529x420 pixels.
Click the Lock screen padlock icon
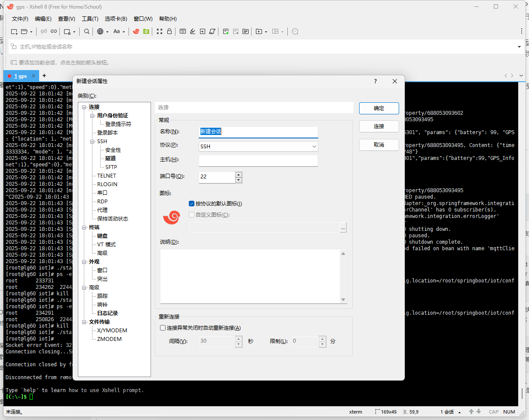(x=169, y=31)
